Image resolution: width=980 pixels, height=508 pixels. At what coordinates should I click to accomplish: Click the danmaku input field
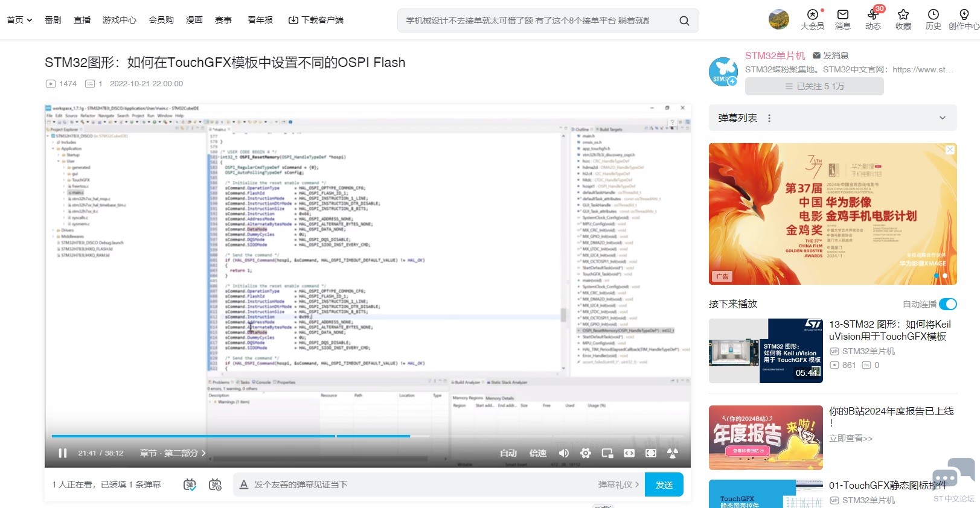[x=423, y=484]
